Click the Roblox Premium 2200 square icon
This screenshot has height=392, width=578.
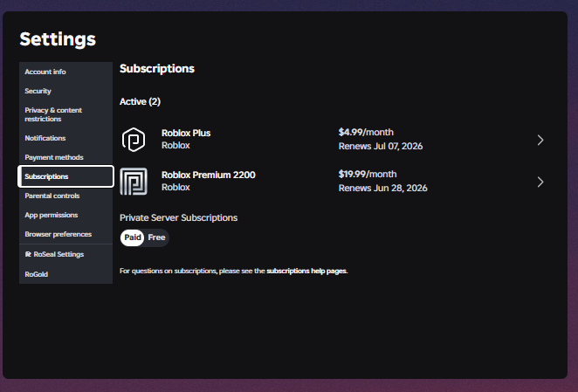134,182
